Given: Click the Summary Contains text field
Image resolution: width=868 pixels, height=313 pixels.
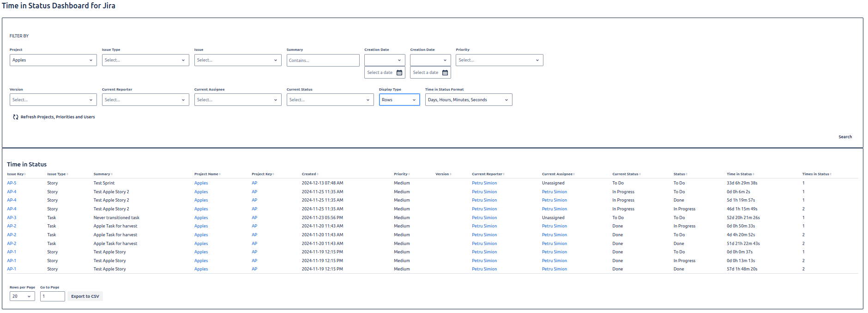Looking at the screenshot, I should click(323, 60).
